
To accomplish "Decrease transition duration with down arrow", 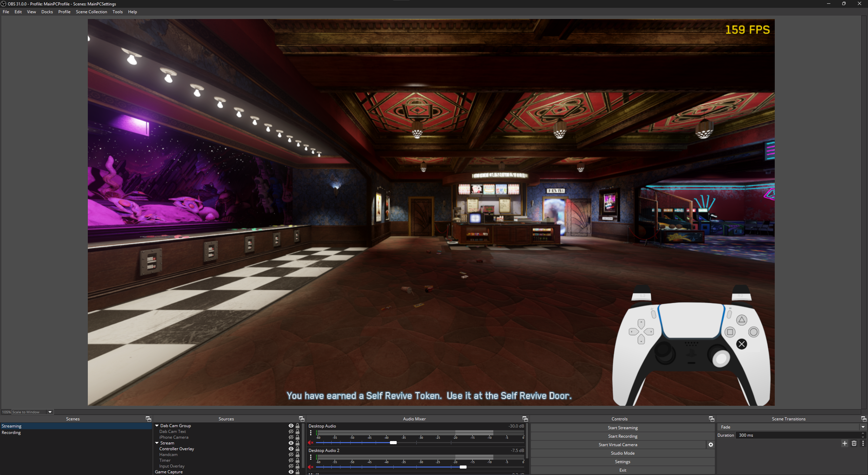I will click(863, 437).
